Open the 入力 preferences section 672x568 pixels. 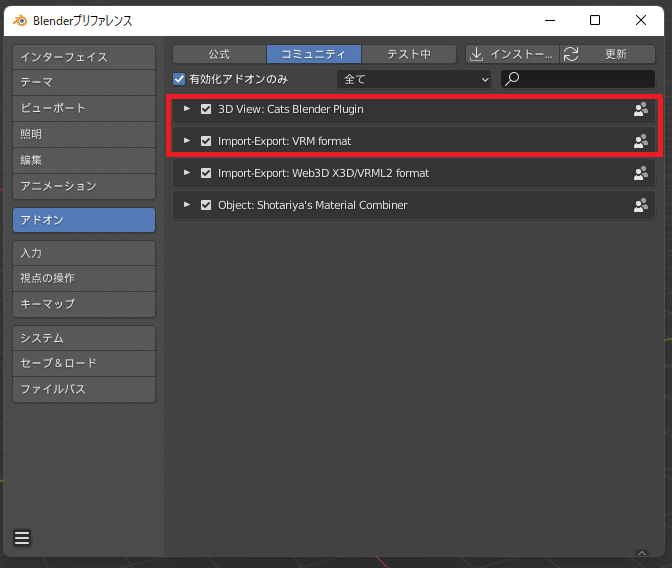[x=84, y=253]
